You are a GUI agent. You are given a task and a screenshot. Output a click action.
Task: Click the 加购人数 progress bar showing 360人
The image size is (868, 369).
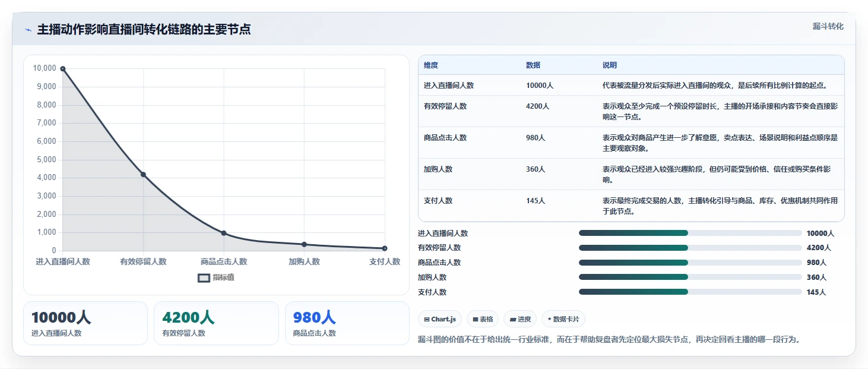(x=690, y=277)
